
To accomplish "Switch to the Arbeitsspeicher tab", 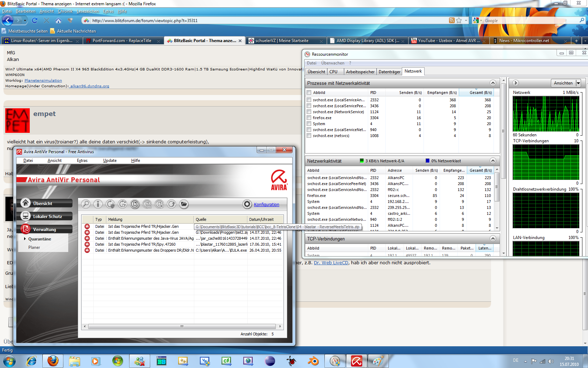I will [x=360, y=72].
